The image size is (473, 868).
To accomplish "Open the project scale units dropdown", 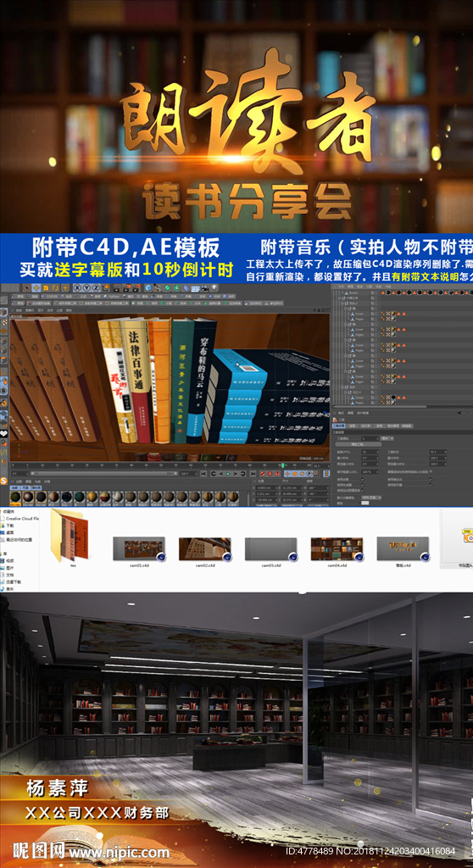I will click(x=387, y=438).
